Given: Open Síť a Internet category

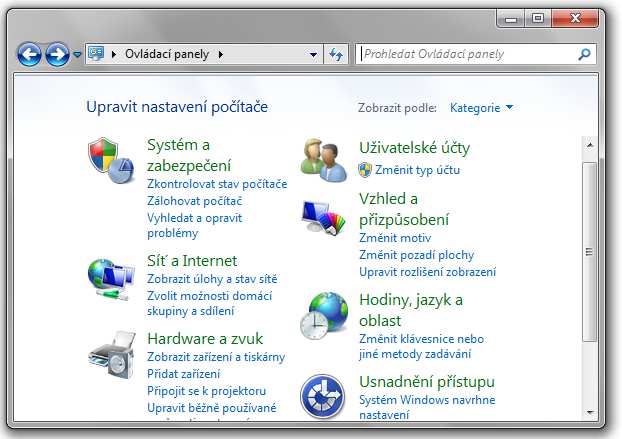Looking at the screenshot, I should (x=192, y=261).
